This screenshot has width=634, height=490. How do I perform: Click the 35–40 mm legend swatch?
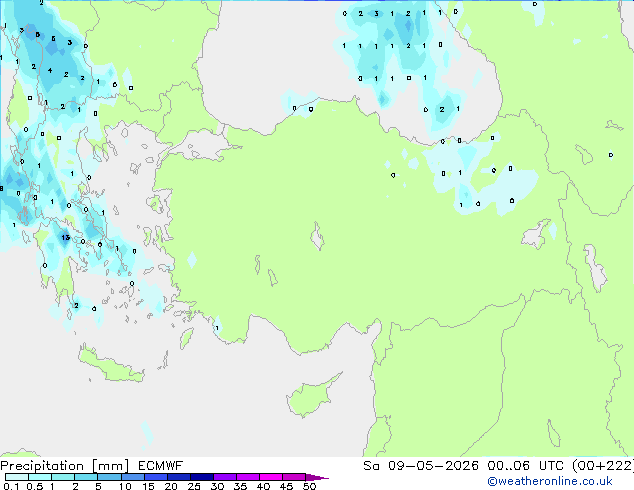(248, 477)
